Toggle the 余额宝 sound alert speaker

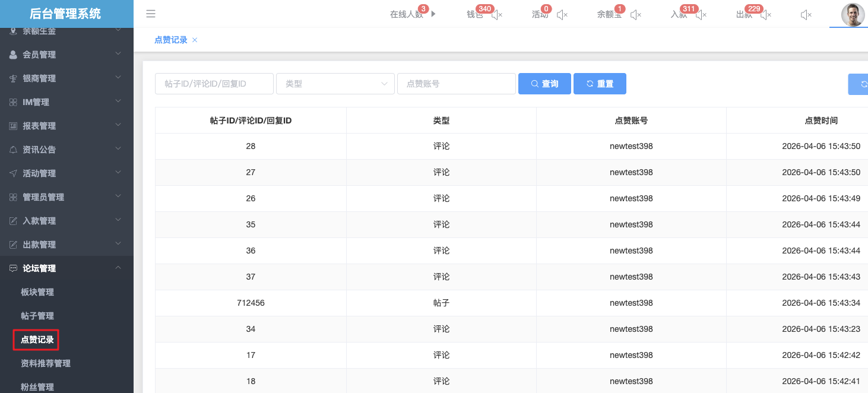tap(635, 15)
